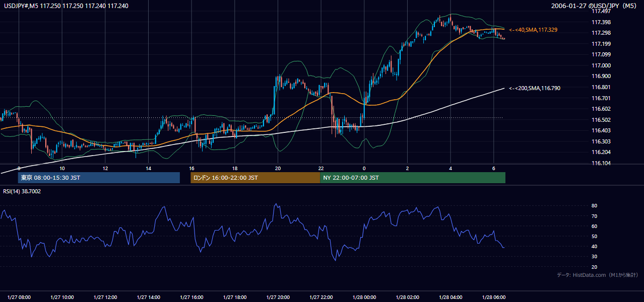Click price scale value 117.099
644x302 pixels.
coord(601,54)
